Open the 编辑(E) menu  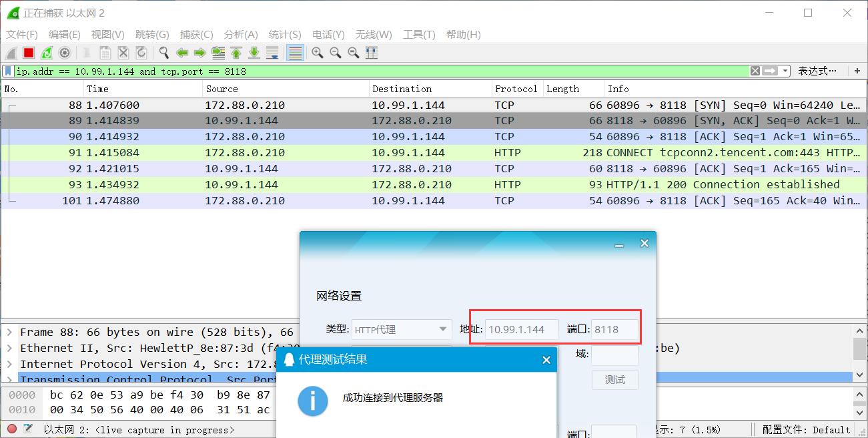[65, 35]
